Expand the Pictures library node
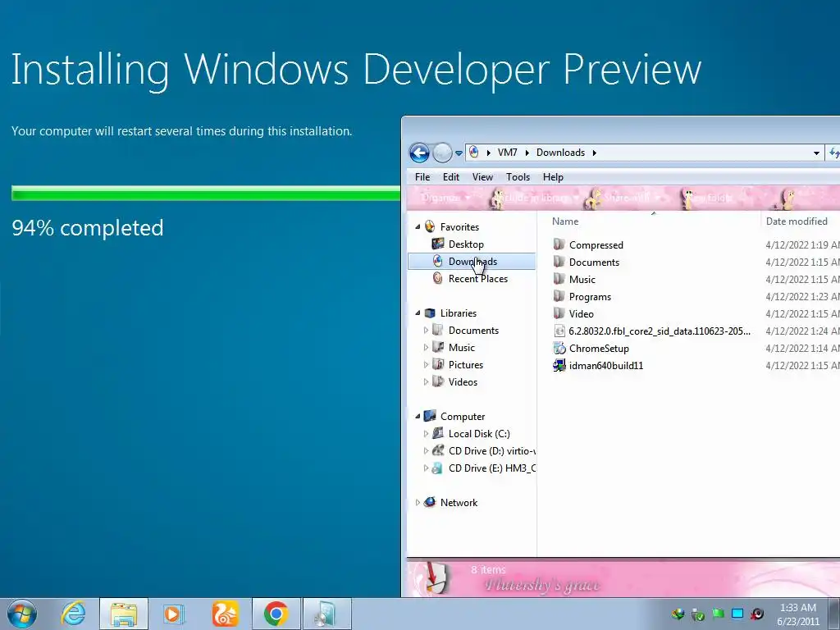840x630 pixels. (426, 365)
